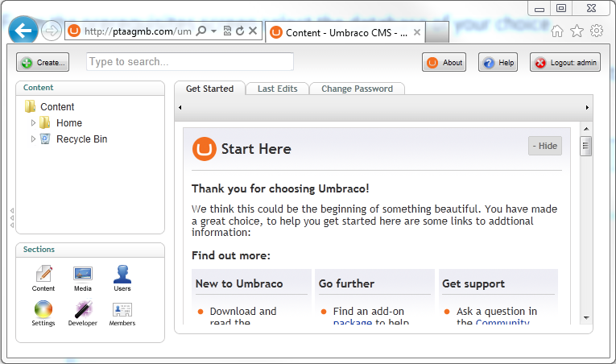
Task: Click the 'Find out more:' heading
Action: [x=231, y=255]
